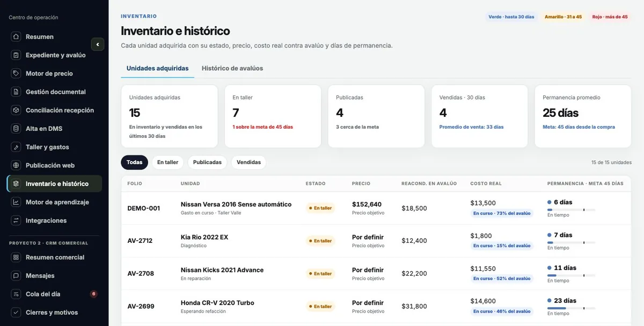
Task: Click the COSTO REAL column header
Action: click(486, 183)
